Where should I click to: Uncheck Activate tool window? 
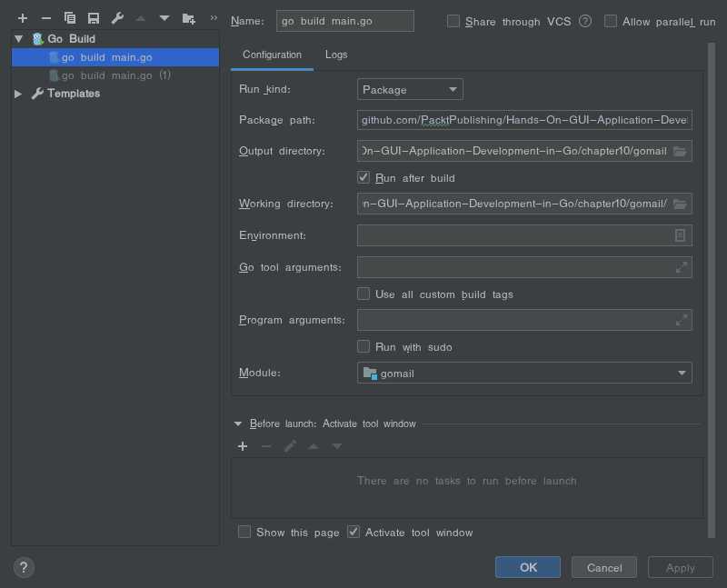pyautogui.click(x=354, y=532)
